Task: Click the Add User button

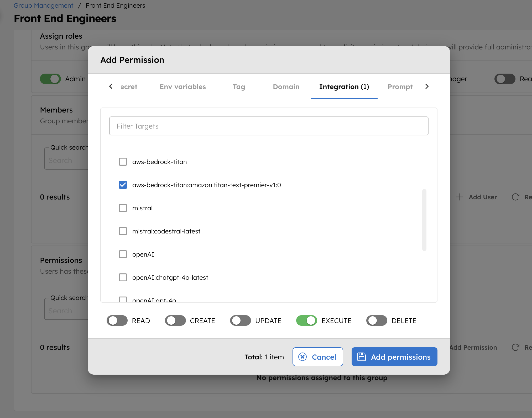Action: [x=477, y=197]
